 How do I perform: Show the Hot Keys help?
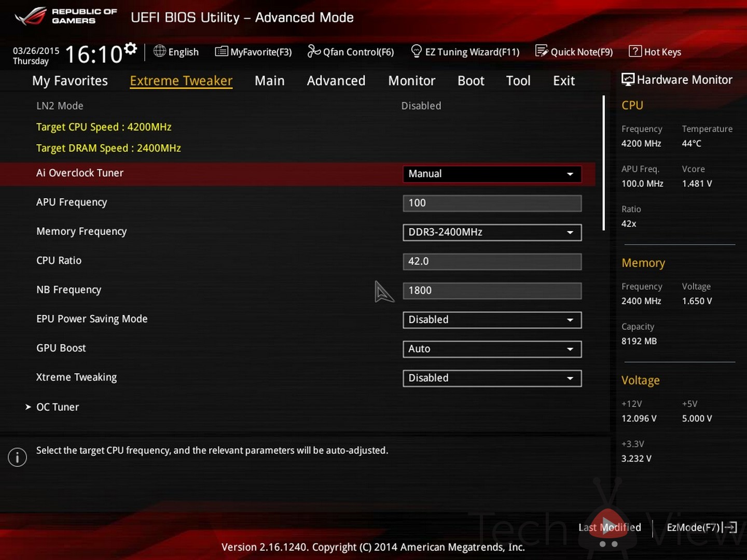(x=655, y=51)
